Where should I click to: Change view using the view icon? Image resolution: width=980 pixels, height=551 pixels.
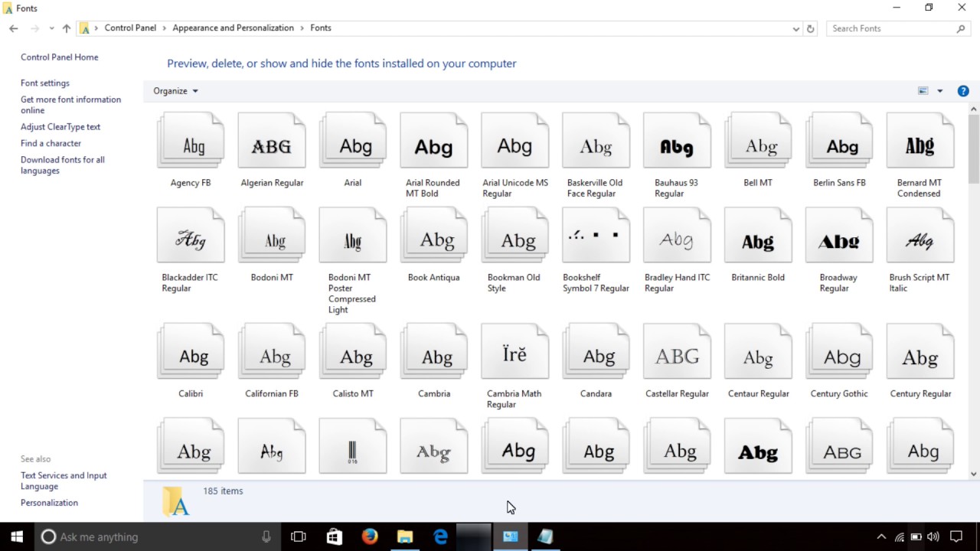click(923, 91)
